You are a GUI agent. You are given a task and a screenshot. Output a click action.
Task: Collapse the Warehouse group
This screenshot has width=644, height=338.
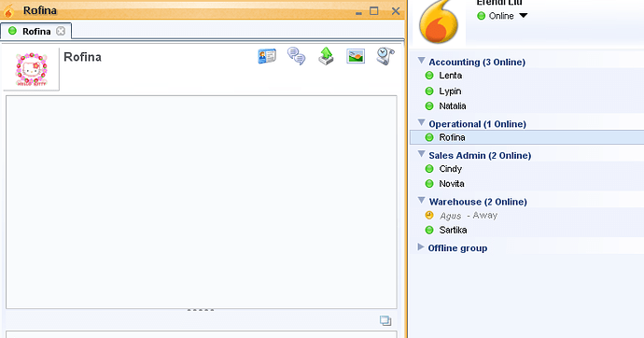[421, 201]
